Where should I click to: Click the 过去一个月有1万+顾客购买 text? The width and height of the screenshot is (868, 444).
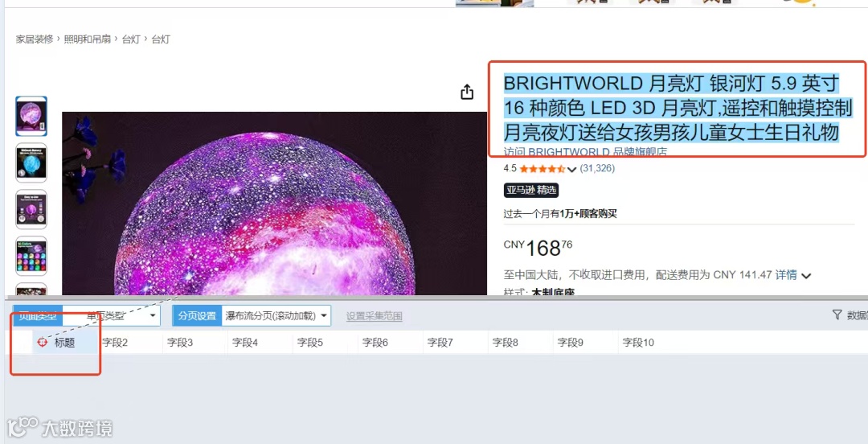tap(559, 214)
